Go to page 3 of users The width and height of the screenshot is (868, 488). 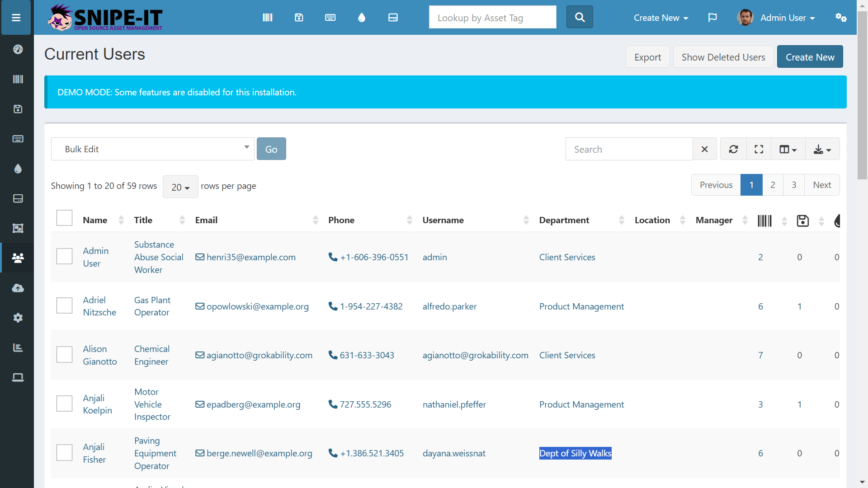pos(794,185)
